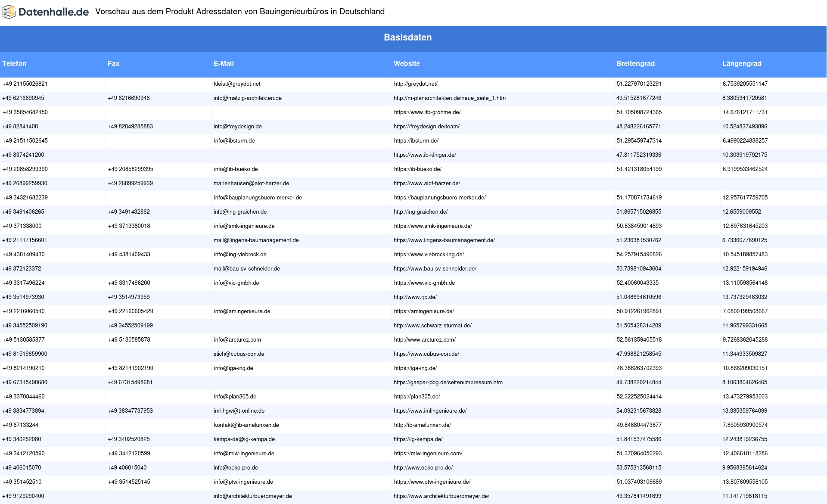Image resolution: width=827 pixels, height=504 pixels.
Task: Open http://www.arcturez.com/ website
Action: pyautogui.click(x=425, y=340)
